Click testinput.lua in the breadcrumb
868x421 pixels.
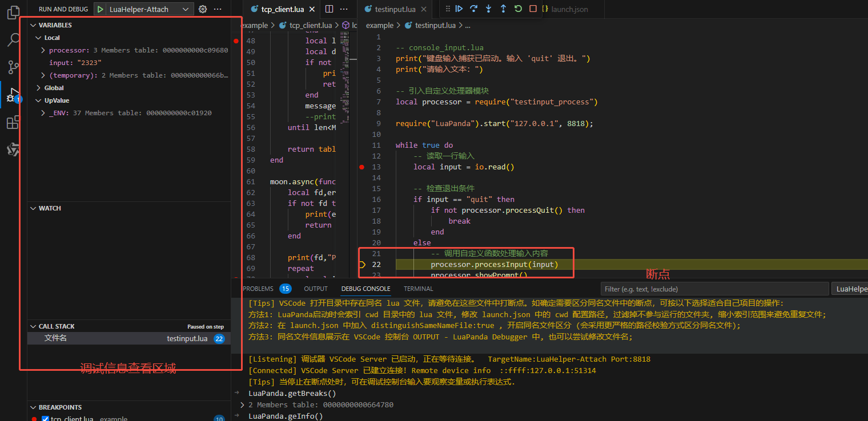click(x=435, y=25)
